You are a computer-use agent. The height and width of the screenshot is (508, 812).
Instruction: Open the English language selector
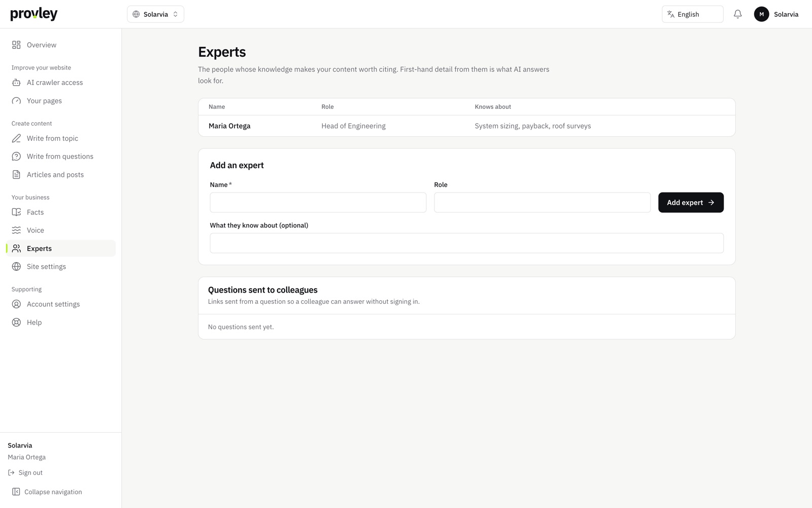click(692, 14)
